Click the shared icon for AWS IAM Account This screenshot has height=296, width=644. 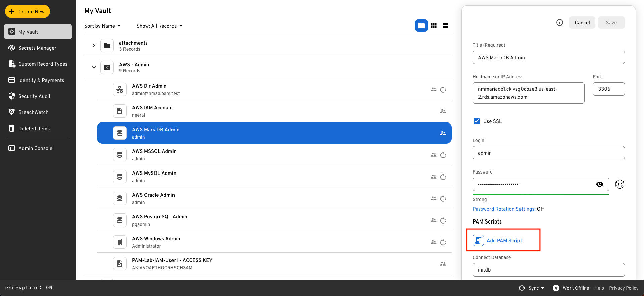(443, 111)
